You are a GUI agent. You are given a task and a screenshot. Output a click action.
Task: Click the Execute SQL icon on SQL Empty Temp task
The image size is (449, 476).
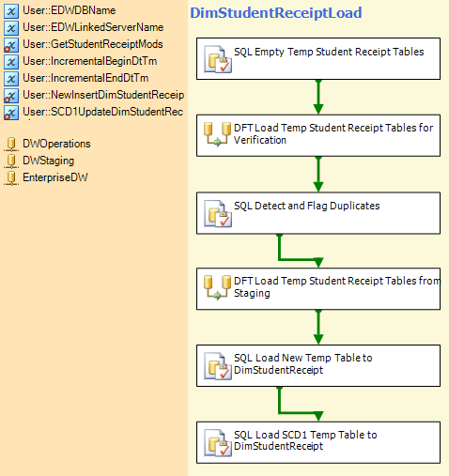(x=218, y=59)
